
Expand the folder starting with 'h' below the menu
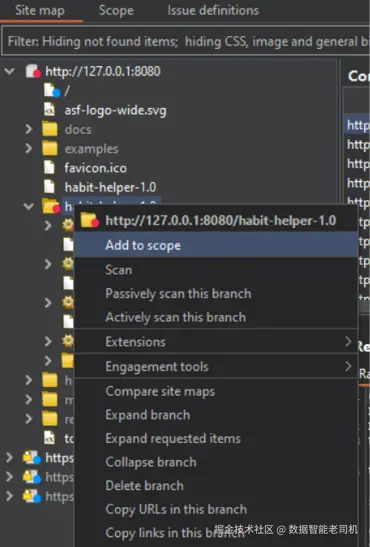tap(29, 380)
